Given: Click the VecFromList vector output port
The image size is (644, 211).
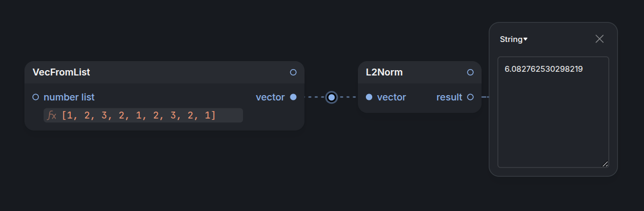Looking at the screenshot, I should click(293, 97).
